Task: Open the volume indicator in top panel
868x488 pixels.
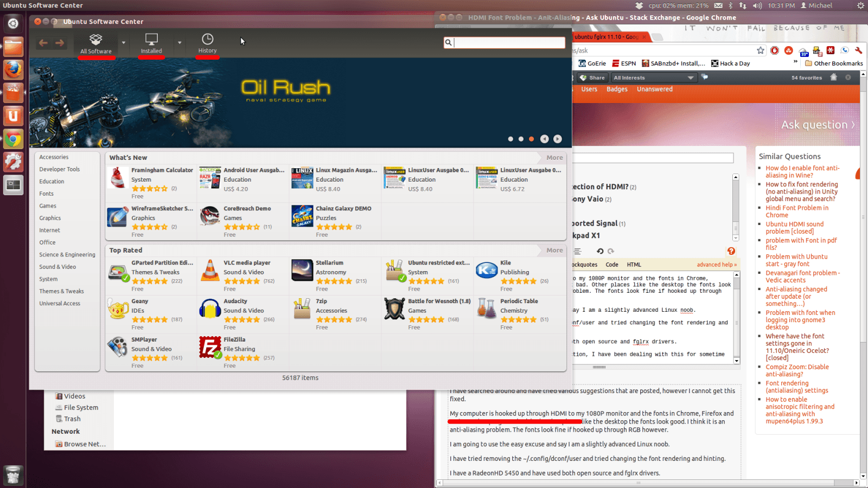Action: pyautogui.click(x=757, y=5)
